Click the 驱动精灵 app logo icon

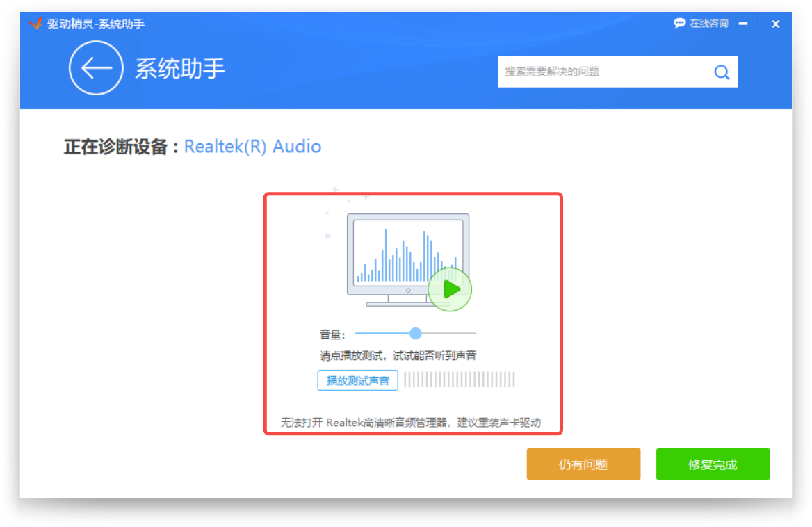click(35, 24)
